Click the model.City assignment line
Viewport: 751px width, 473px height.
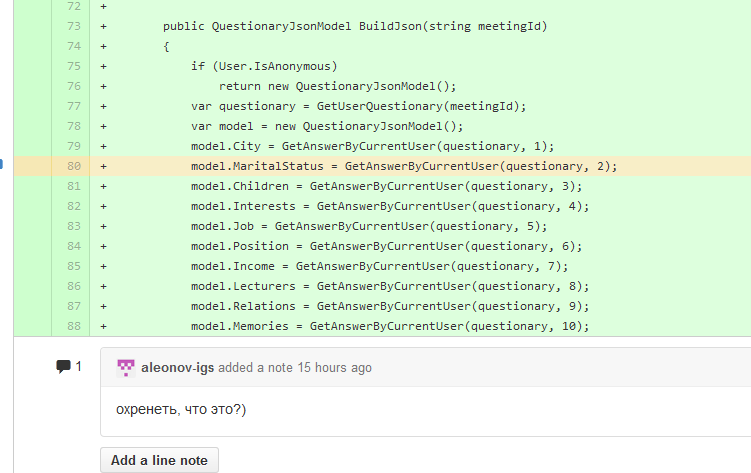(x=373, y=146)
